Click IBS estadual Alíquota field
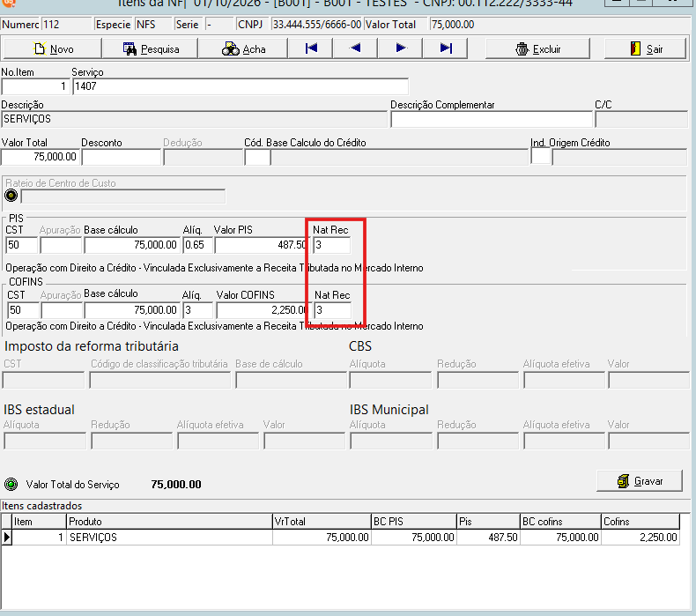The height and width of the screenshot is (616, 696). coord(45,442)
